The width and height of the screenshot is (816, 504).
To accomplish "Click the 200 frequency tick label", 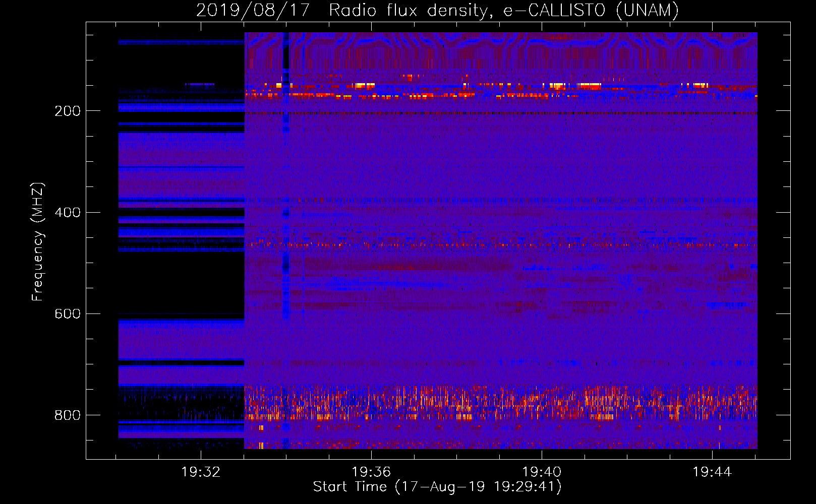I will click(x=68, y=111).
